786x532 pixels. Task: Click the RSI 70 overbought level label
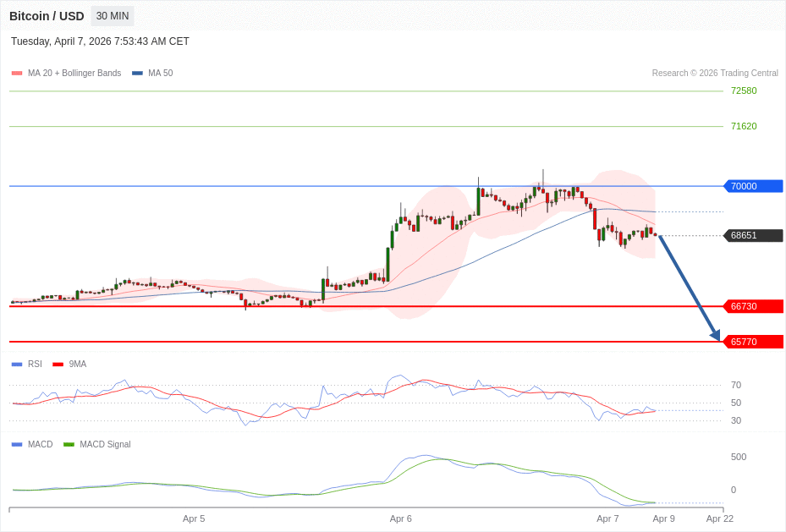(736, 385)
